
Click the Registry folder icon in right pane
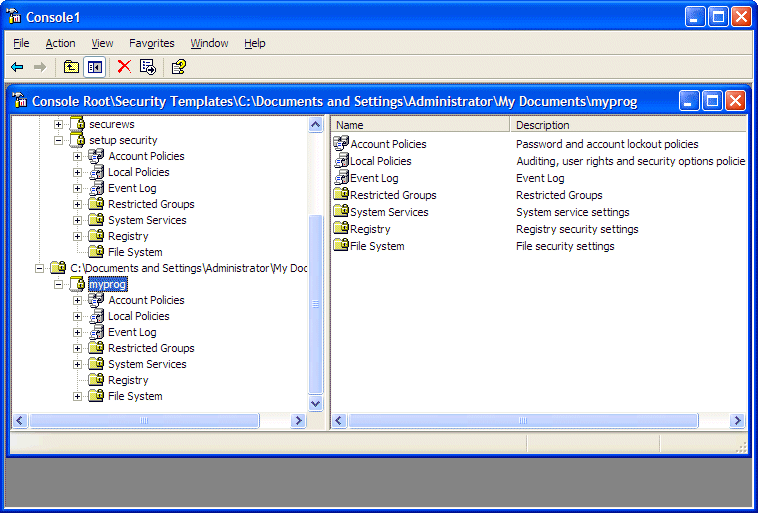pyautogui.click(x=341, y=228)
